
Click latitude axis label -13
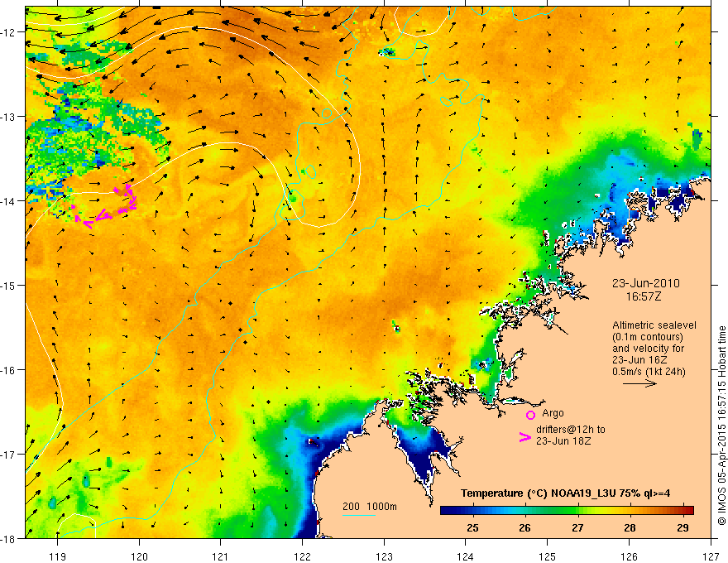coord(8,117)
